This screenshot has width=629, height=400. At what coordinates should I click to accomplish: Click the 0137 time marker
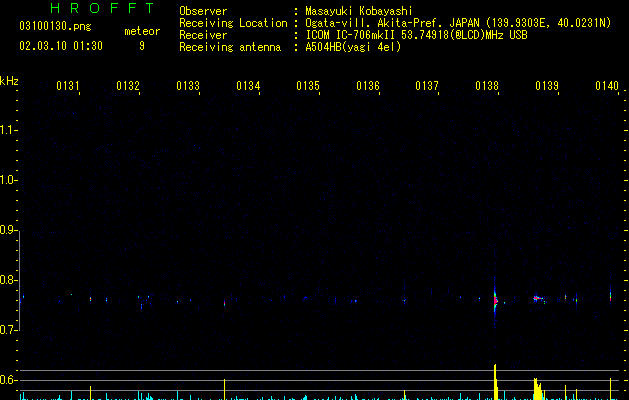tap(427, 86)
